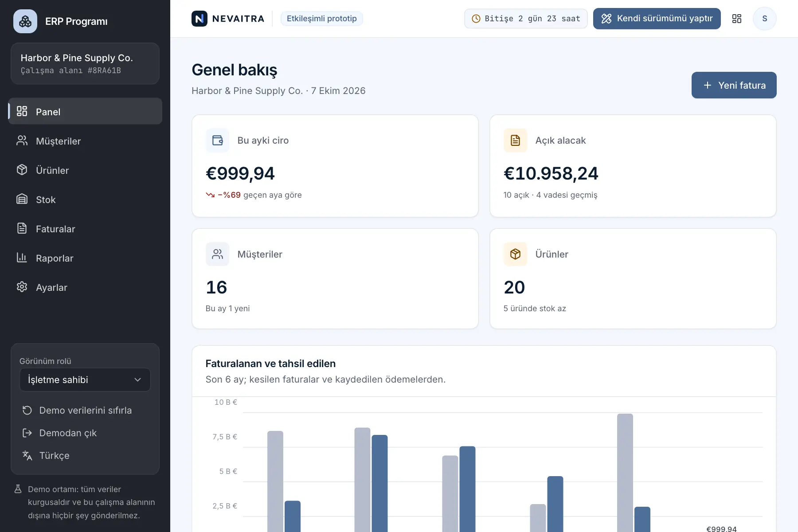Click the product count 20
798x532 pixels.
[x=514, y=287]
